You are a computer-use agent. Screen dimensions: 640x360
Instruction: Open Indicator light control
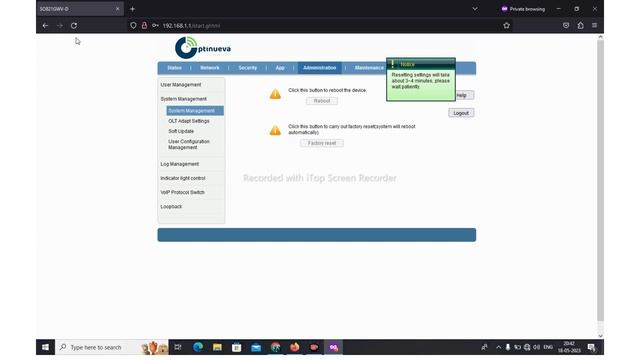(x=183, y=178)
